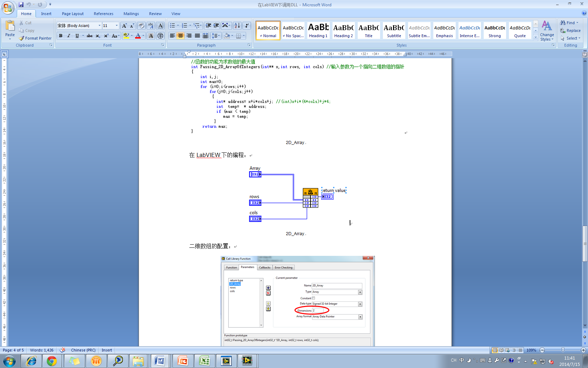588x368 pixels.
Task: Toggle Italic formatting
Action: pos(69,36)
